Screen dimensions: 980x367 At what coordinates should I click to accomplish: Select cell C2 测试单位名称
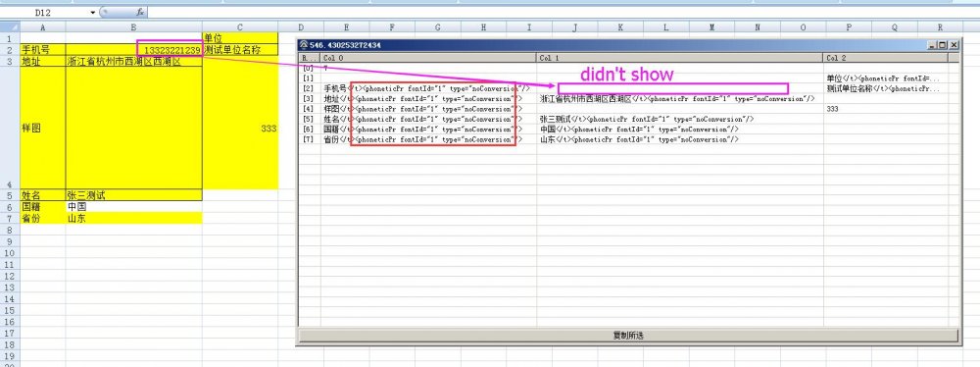(240, 50)
